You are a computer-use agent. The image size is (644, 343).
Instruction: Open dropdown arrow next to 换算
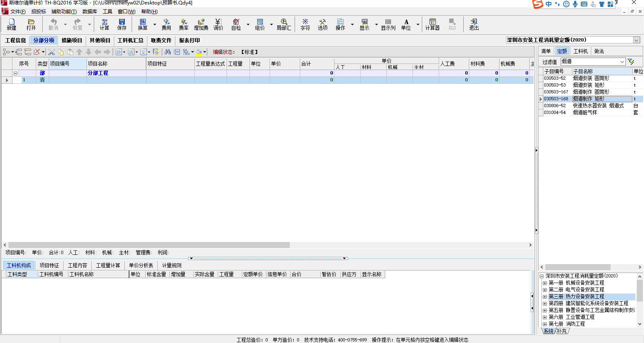coord(155,25)
